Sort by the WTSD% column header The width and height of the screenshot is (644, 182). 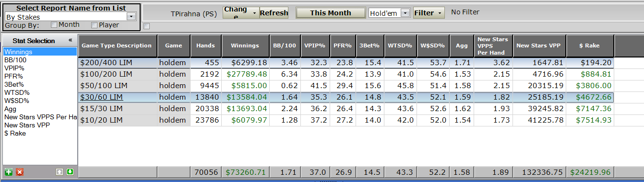(400, 45)
